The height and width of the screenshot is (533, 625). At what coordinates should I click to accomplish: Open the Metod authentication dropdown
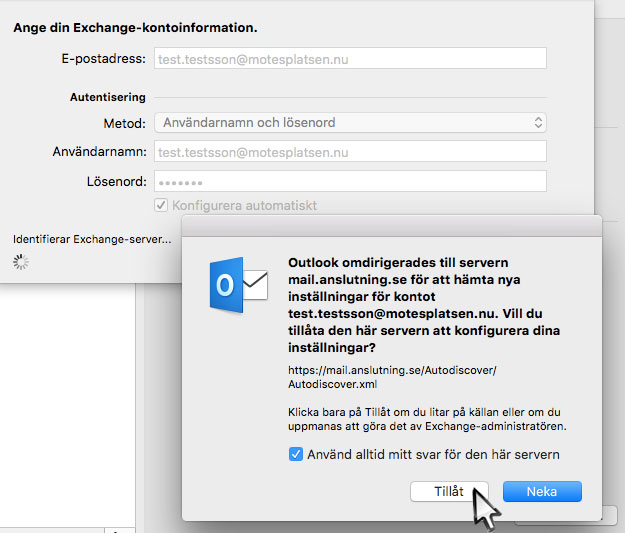(x=350, y=122)
